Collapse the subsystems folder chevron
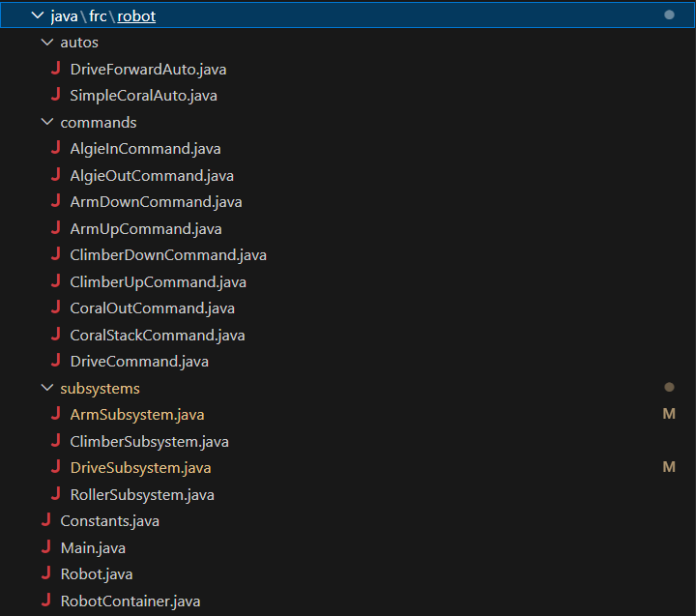 coord(46,388)
